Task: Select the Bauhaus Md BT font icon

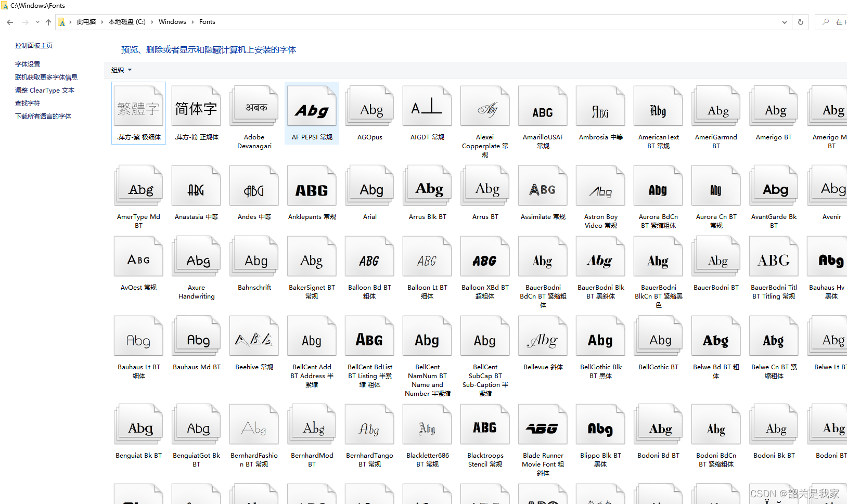Action: coord(196,336)
